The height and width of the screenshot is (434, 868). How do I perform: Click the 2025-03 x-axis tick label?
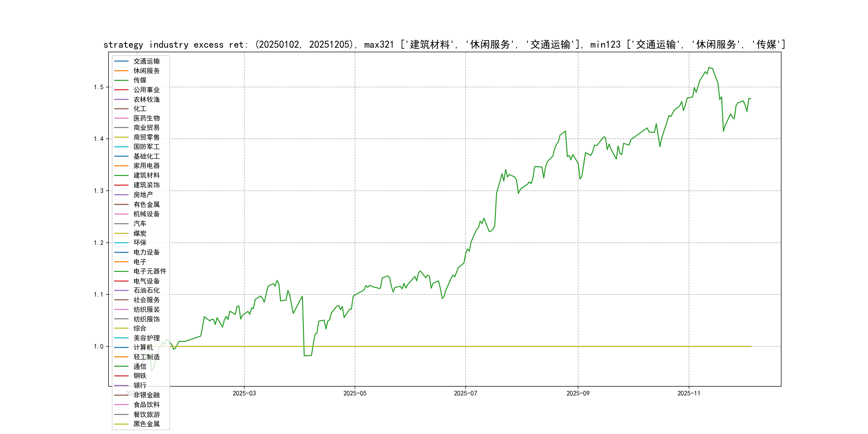coord(244,394)
